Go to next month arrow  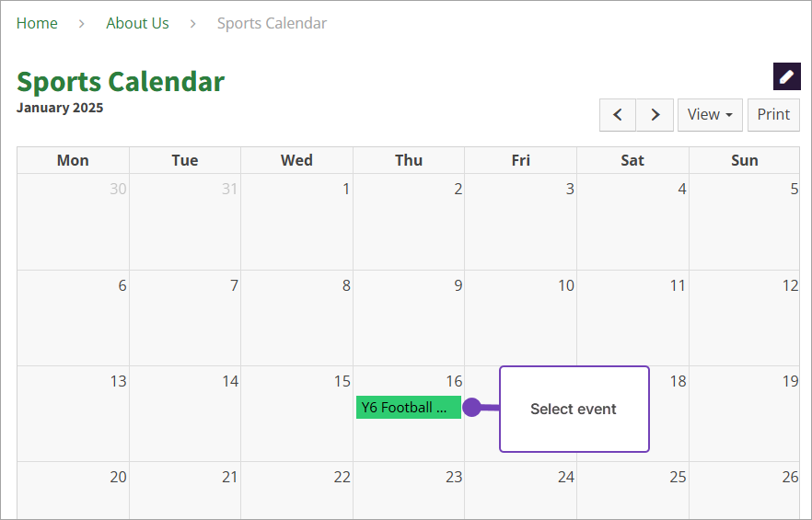655,115
